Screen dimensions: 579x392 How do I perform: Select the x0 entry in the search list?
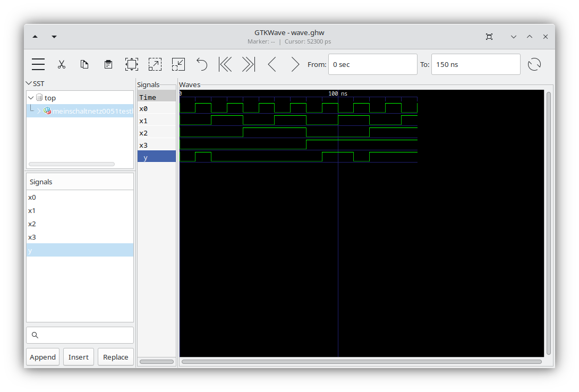[x=32, y=197]
